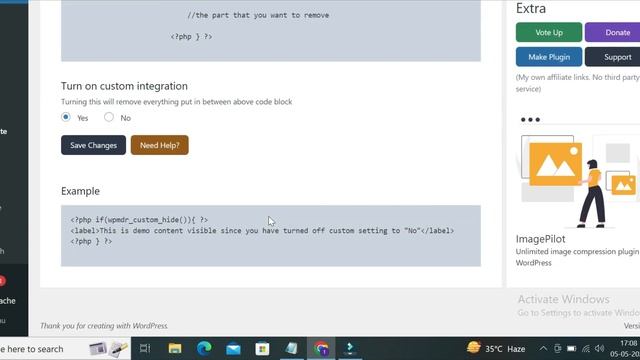Open the Need Help? button
This screenshot has height=360, width=640.
pos(160,145)
